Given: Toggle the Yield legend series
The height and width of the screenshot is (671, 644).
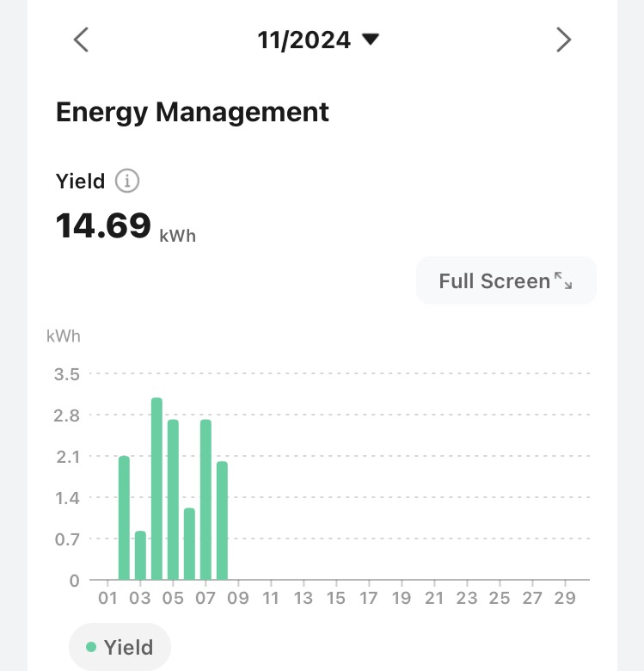Looking at the screenshot, I should click(x=120, y=647).
